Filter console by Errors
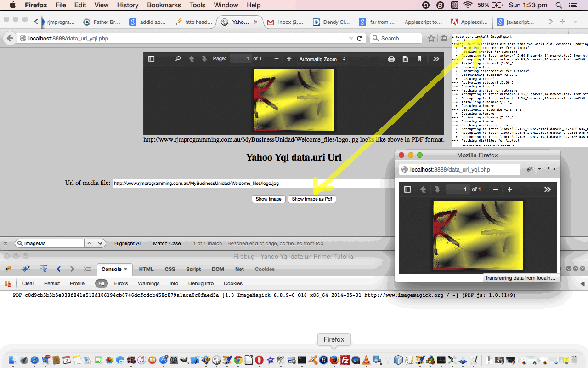588x368 pixels. 121,283
